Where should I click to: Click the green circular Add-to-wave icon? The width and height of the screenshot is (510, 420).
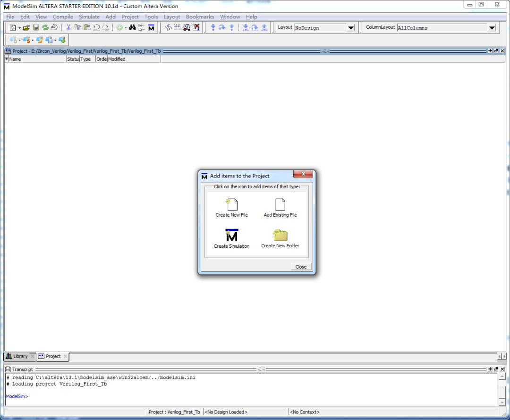[x=119, y=28]
